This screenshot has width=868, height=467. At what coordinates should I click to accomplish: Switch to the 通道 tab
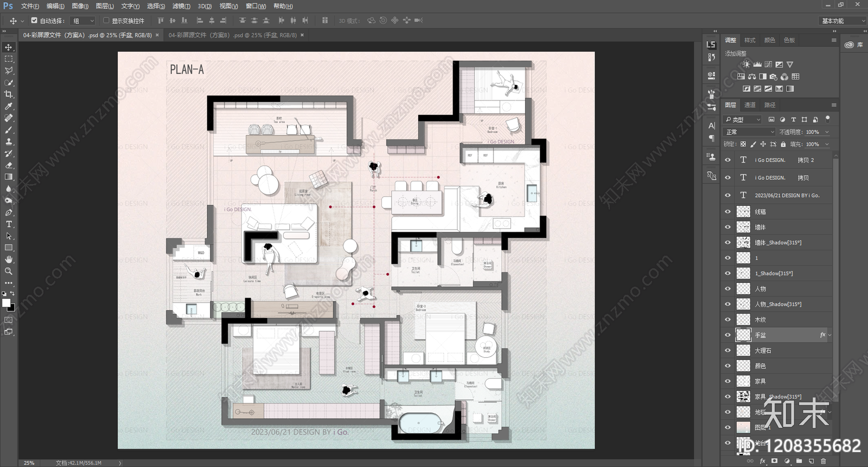[750, 105]
